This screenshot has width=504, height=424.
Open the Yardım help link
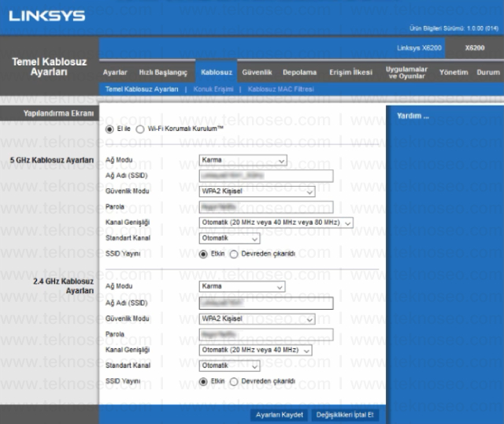413,116
